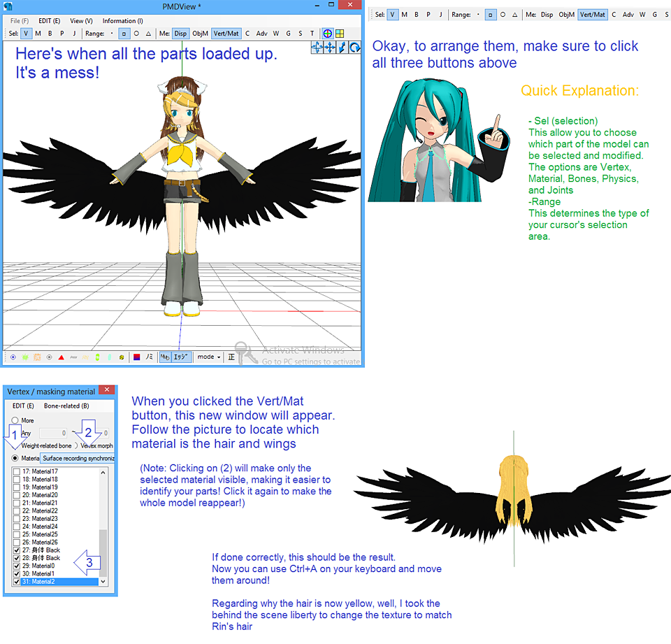Open the mode dropdown in bottom toolbar
This screenshot has width=671, height=644.
[x=209, y=357]
